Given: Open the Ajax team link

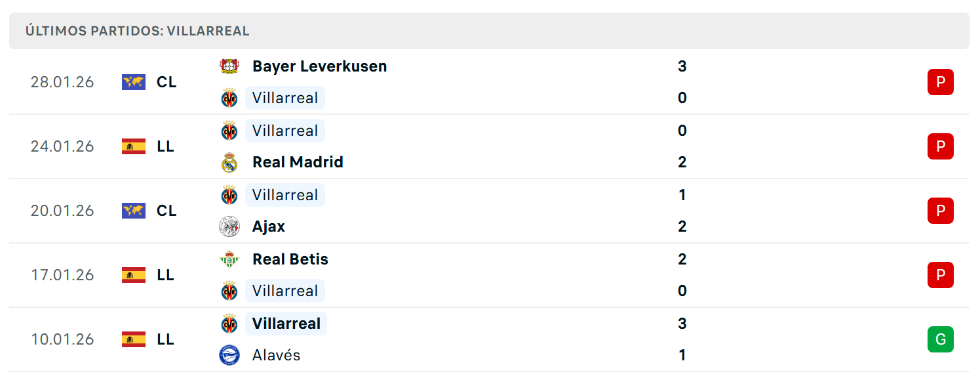Looking at the screenshot, I should point(269,226).
